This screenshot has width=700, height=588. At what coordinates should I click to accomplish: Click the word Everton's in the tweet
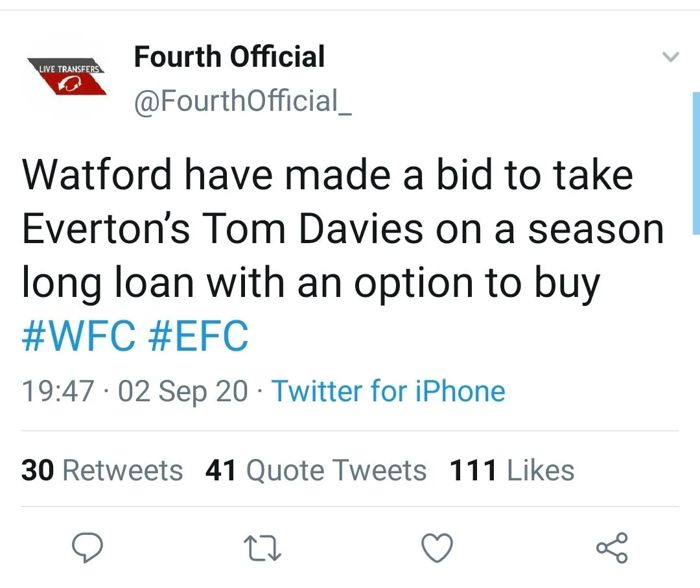pos(107,228)
